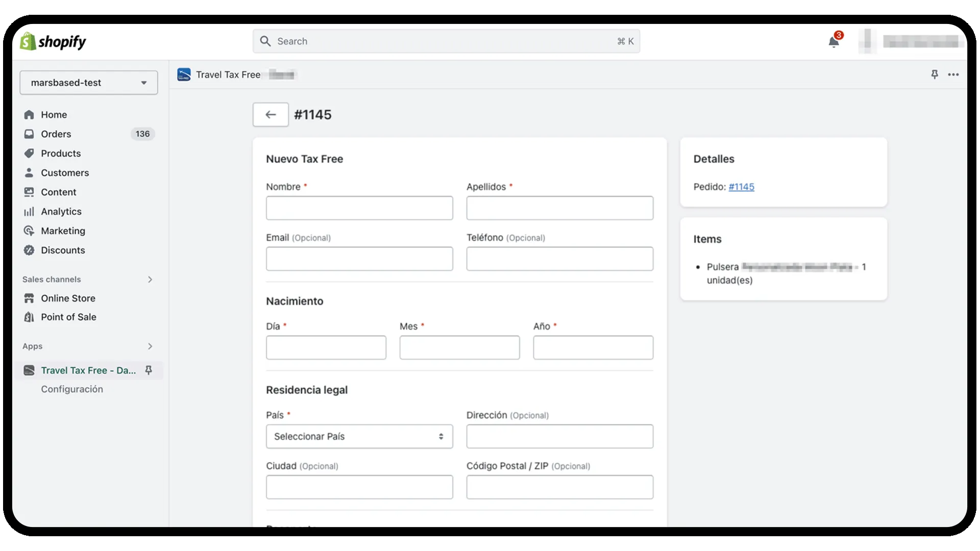Click the Home icon in sidebar
This screenshot has height=551, width=980.
click(29, 115)
